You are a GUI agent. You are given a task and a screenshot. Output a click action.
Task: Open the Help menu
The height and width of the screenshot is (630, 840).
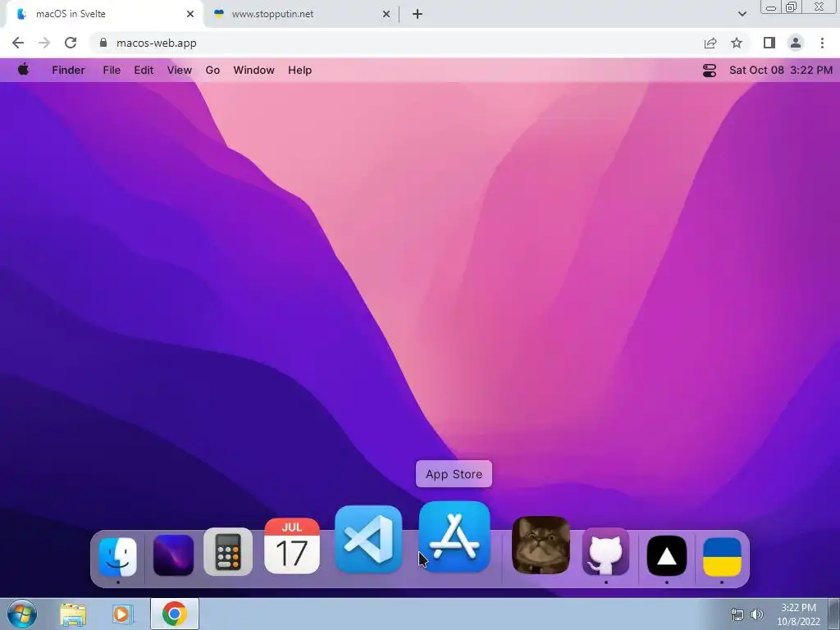pos(299,71)
